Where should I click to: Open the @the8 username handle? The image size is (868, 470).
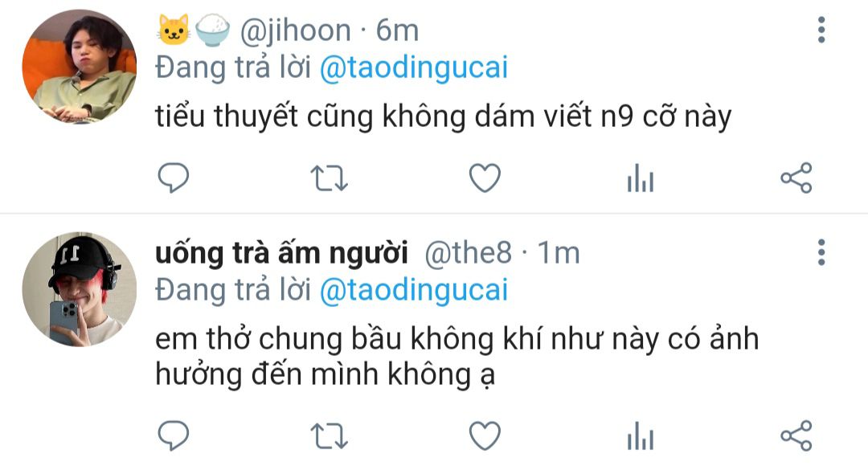(x=468, y=253)
